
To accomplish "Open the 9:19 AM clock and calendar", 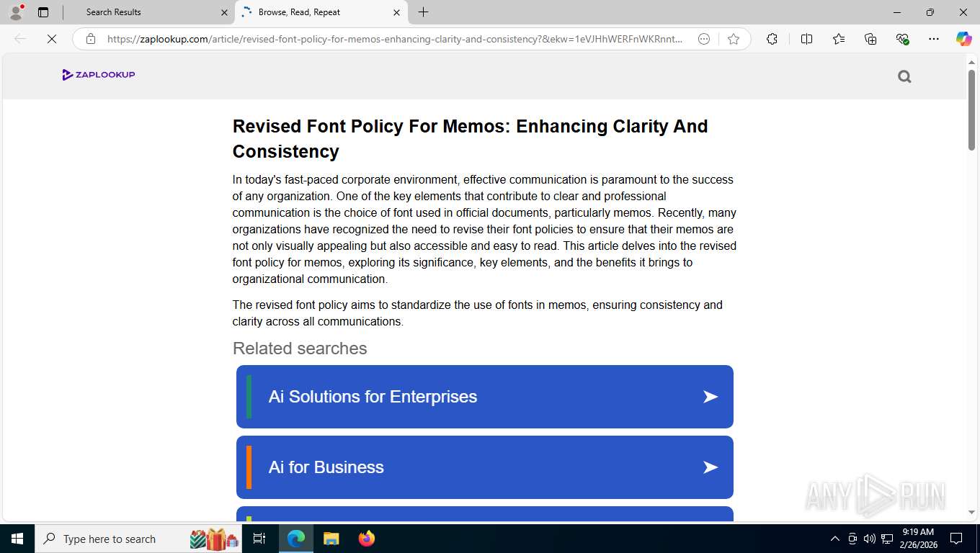I will (917, 539).
